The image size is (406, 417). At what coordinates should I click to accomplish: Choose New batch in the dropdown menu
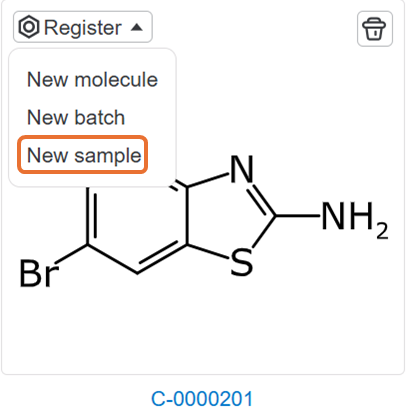point(76,117)
